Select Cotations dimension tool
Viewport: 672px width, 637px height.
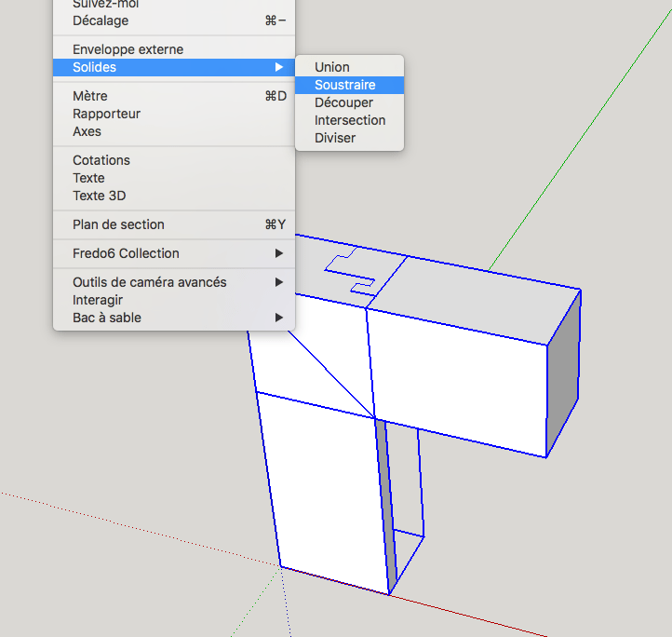(x=174, y=160)
